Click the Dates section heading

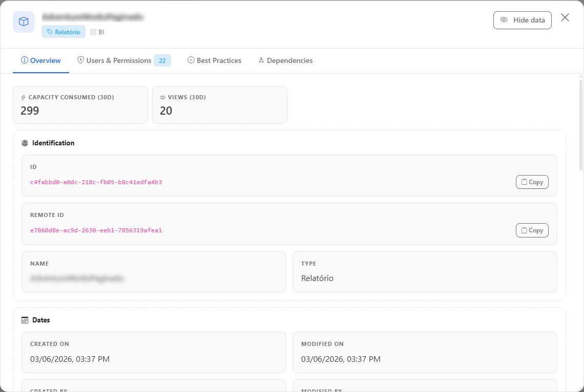(x=41, y=320)
